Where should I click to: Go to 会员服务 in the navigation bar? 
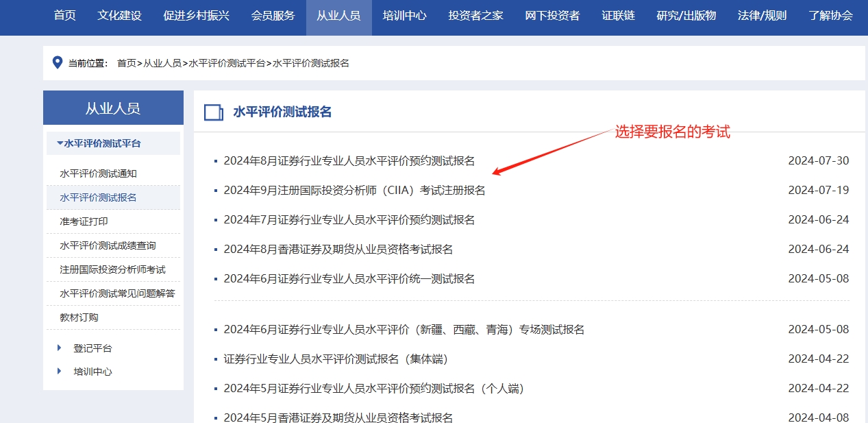pyautogui.click(x=273, y=16)
